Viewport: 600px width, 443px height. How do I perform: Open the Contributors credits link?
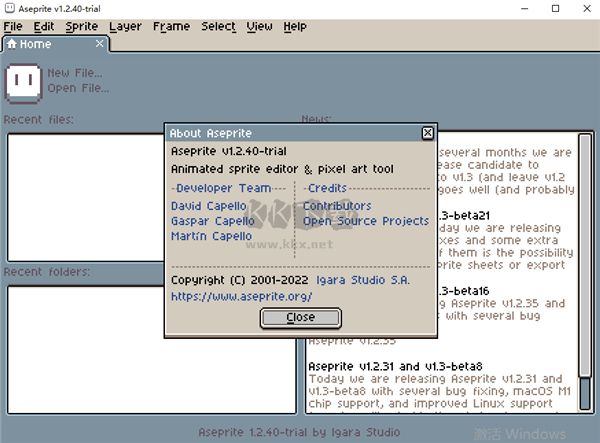[337, 206]
